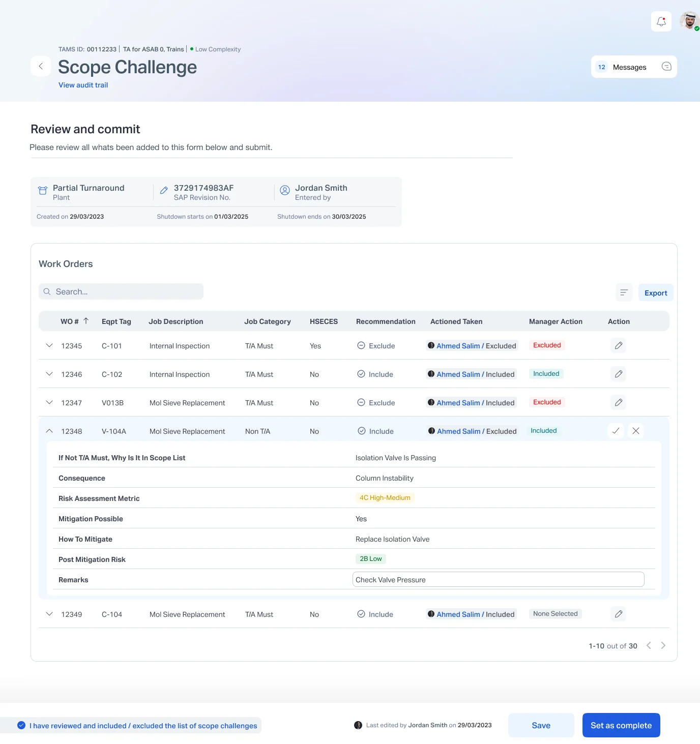Click the Remarks field containing Check Valve Pressure
The image size is (700, 744).
(x=499, y=579)
